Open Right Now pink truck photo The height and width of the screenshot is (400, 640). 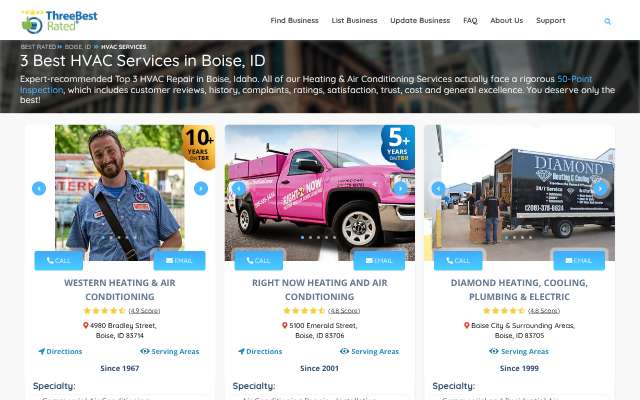[x=320, y=193]
